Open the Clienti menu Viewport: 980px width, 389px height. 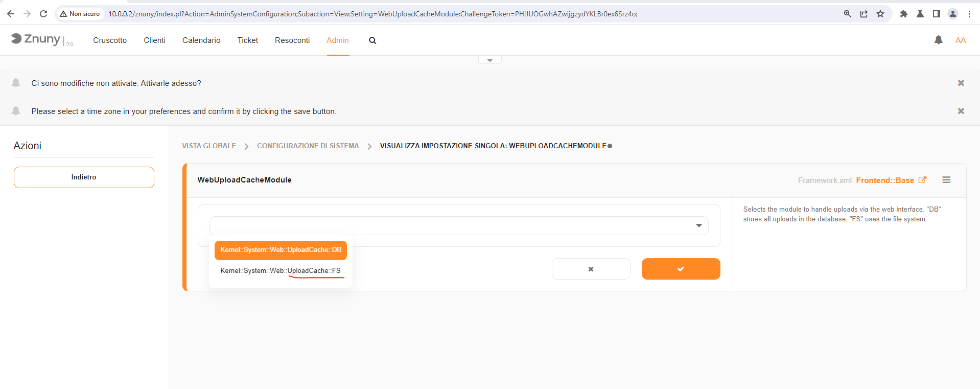point(154,40)
